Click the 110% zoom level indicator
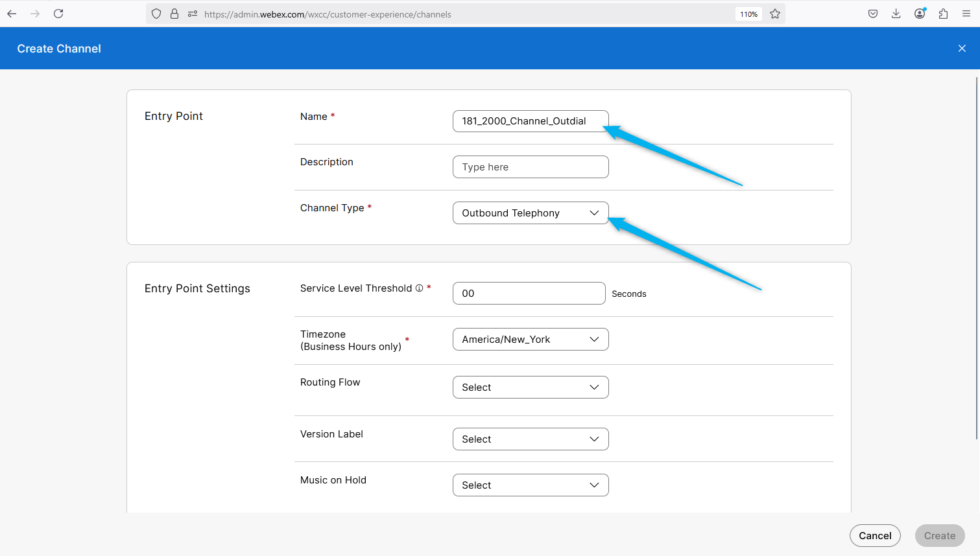This screenshot has width=980, height=556. (x=748, y=14)
